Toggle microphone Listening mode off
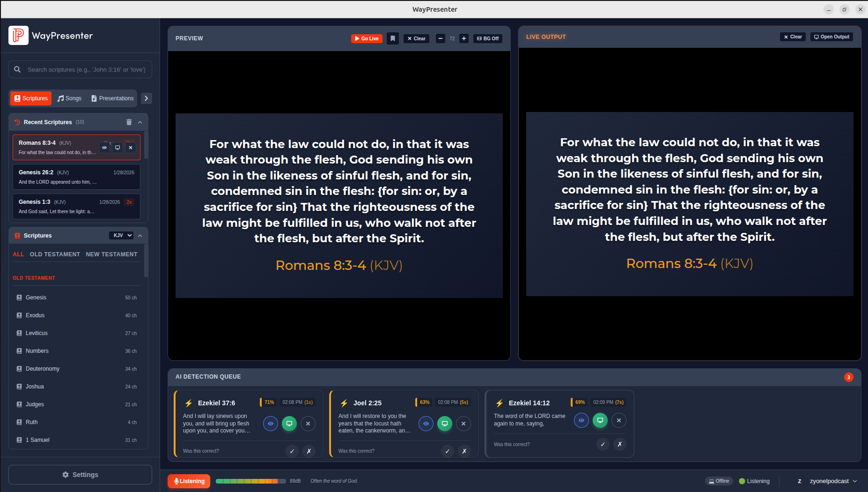This screenshot has height=492, width=868. [189, 481]
